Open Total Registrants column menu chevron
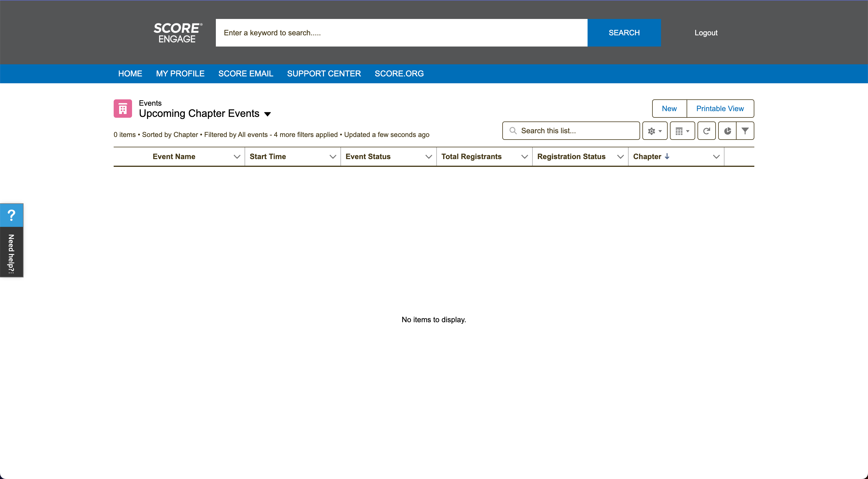Screen dimensions: 868x479 tap(524, 157)
